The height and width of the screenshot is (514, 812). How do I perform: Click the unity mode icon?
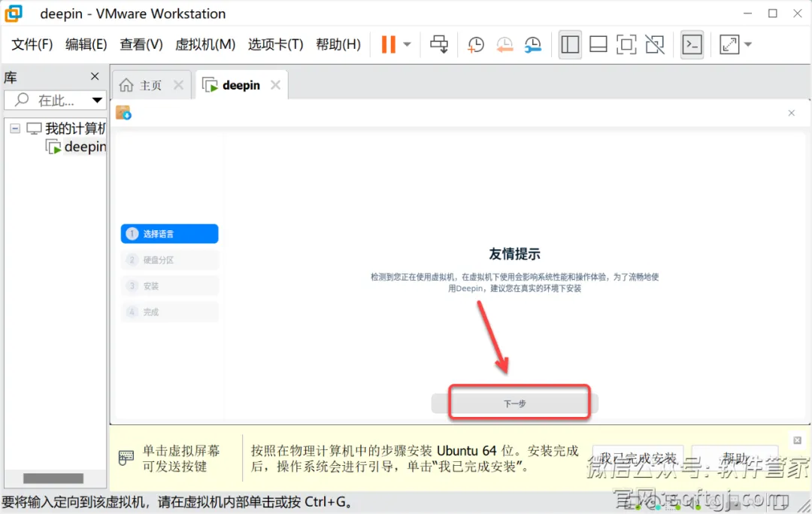pos(655,44)
